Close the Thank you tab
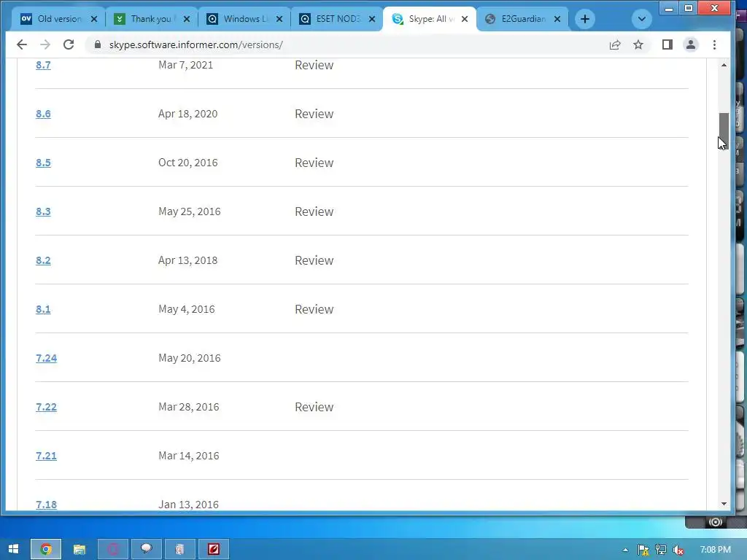Viewport: 747px width, 560px height. pyautogui.click(x=187, y=19)
